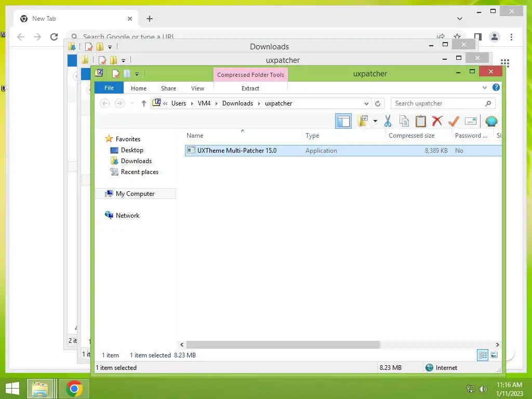Click quick access new folder icon in titlebar
The image size is (532, 399).
pyautogui.click(x=127, y=74)
